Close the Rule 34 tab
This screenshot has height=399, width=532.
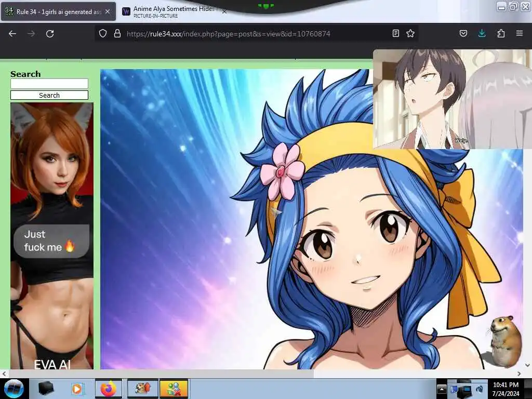(108, 11)
